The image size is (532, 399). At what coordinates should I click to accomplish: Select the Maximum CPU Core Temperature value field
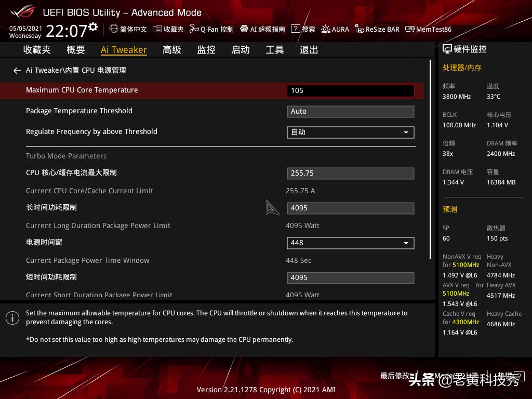(x=350, y=90)
